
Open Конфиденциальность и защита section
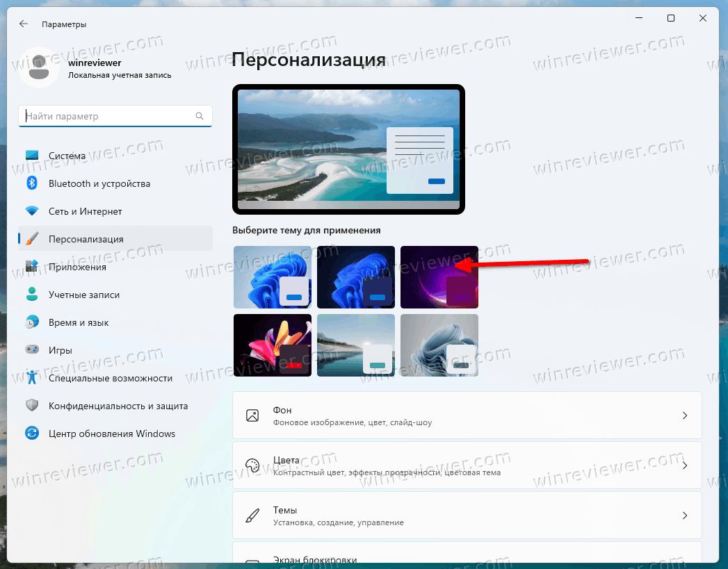click(118, 406)
